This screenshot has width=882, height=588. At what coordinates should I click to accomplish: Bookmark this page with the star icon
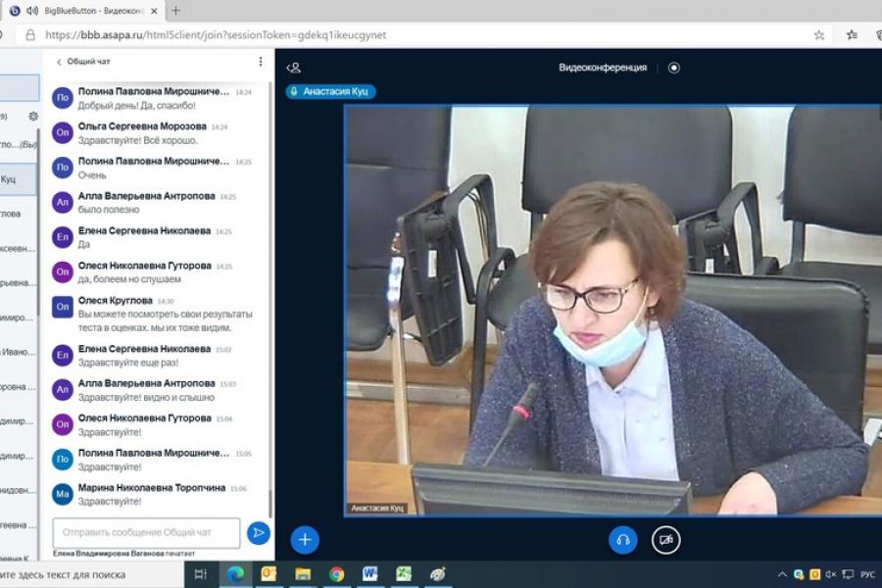coord(819,34)
